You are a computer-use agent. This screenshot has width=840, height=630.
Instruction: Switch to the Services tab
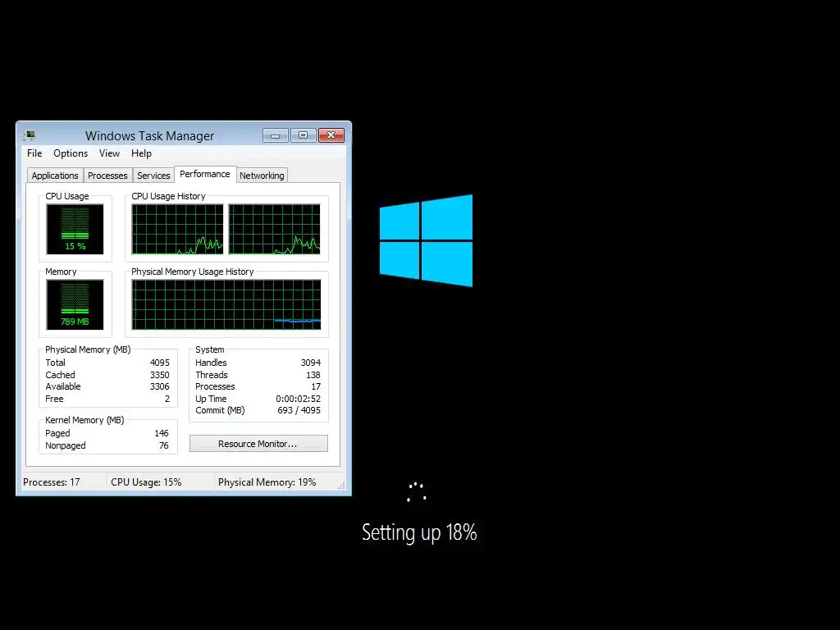tap(153, 176)
